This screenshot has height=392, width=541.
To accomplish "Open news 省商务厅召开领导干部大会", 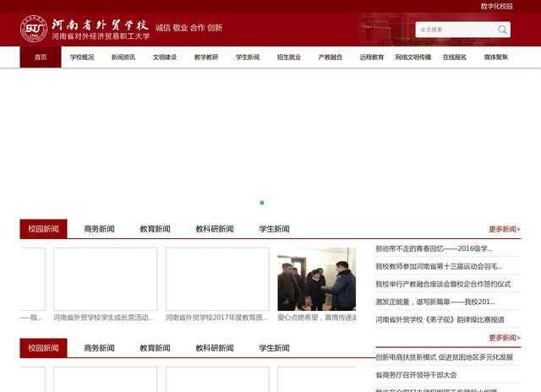I will tap(416, 375).
